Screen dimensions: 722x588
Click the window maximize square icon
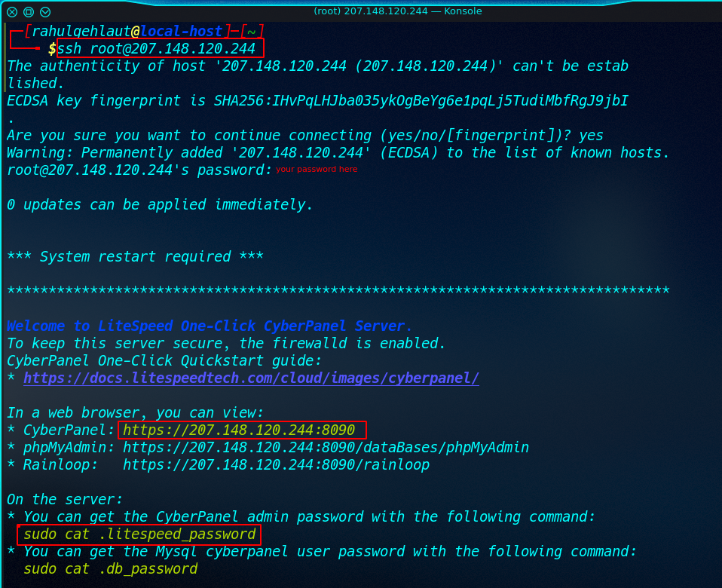coord(29,12)
